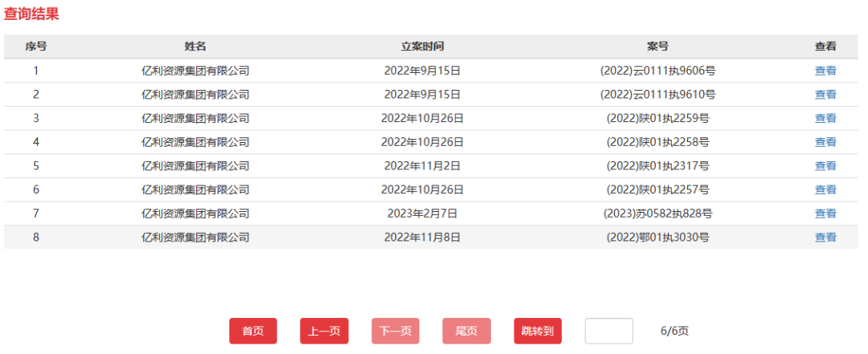Click 亿利资源集团有限公司 name in row 1

pos(195,71)
